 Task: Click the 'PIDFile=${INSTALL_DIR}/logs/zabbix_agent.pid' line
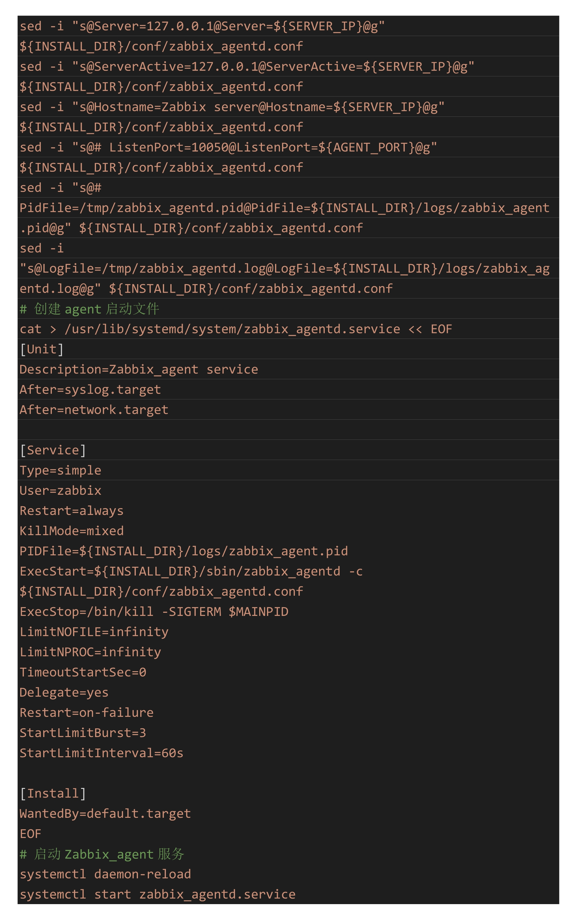tap(184, 551)
